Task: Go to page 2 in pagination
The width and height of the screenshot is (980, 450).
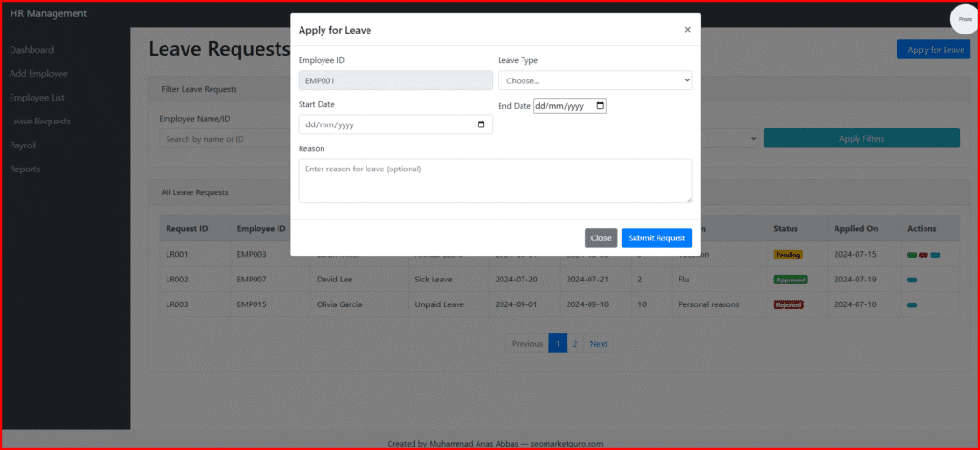Action: [574, 343]
